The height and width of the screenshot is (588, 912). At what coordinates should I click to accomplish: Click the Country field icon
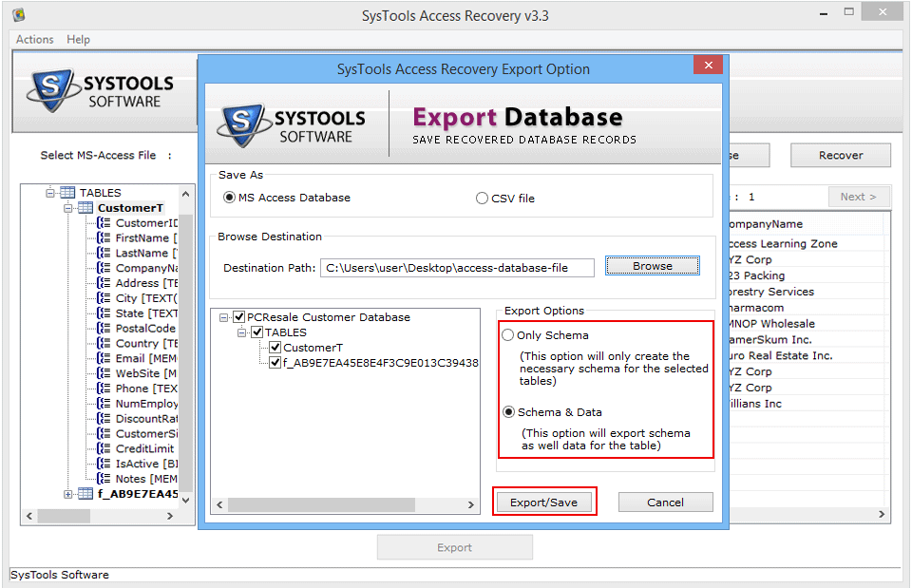click(104, 344)
